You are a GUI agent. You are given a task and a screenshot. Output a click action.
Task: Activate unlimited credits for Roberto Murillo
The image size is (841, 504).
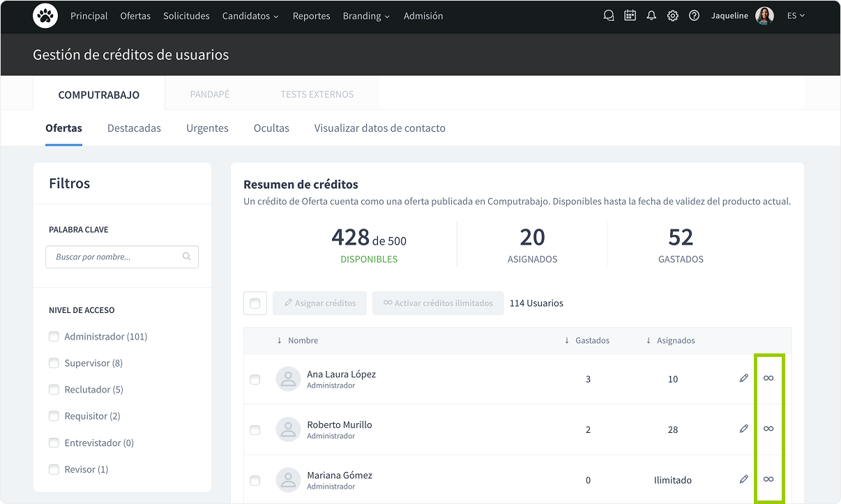point(768,429)
